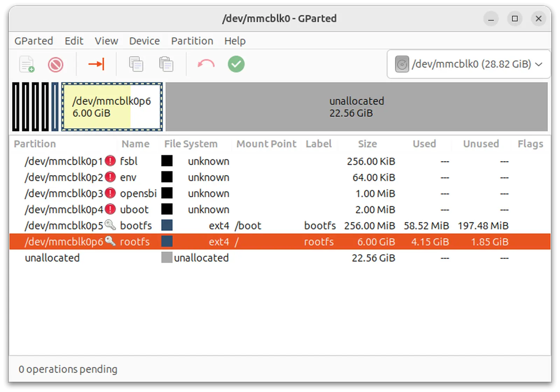Select the /dev/mmcblk0p3 partition row
Screen dimensions: 560x392
(280, 193)
